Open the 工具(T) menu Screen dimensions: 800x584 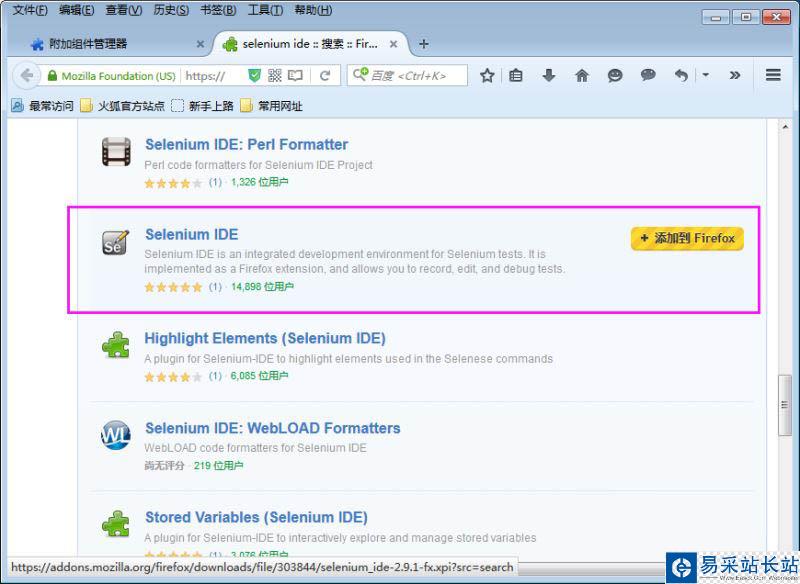click(x=265, y=10)
